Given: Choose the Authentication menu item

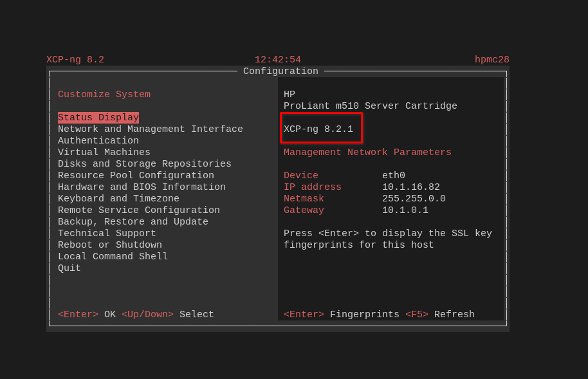Looking at the screenshot, I should tap(98, 141).
